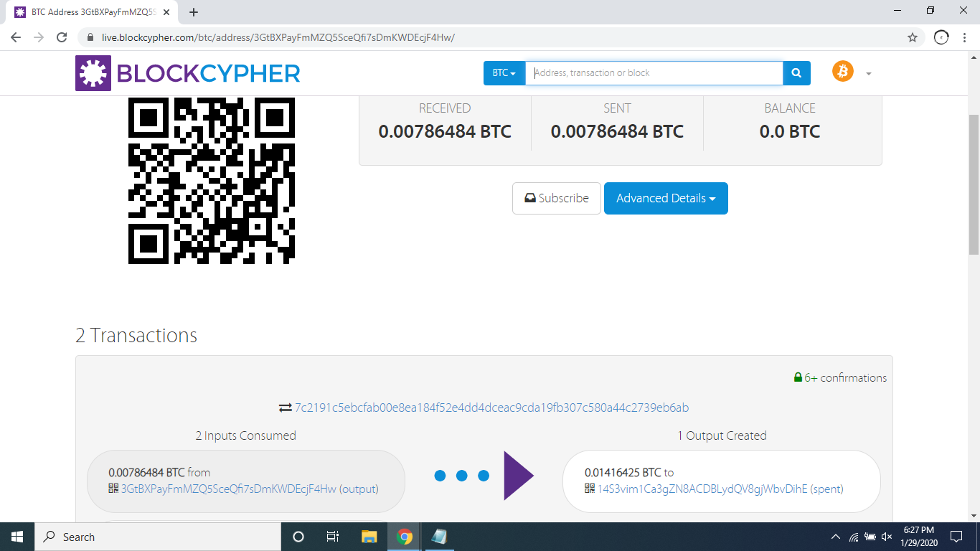Click the blue search magnifier button
The height and width of the screenshot is (551, 980).
[796, 73]
